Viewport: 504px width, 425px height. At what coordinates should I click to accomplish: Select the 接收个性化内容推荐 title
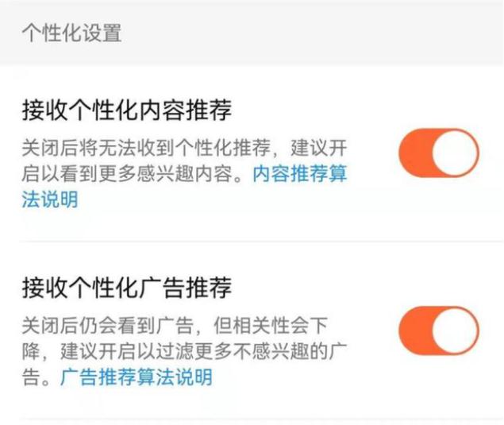[x=127, y=110]
